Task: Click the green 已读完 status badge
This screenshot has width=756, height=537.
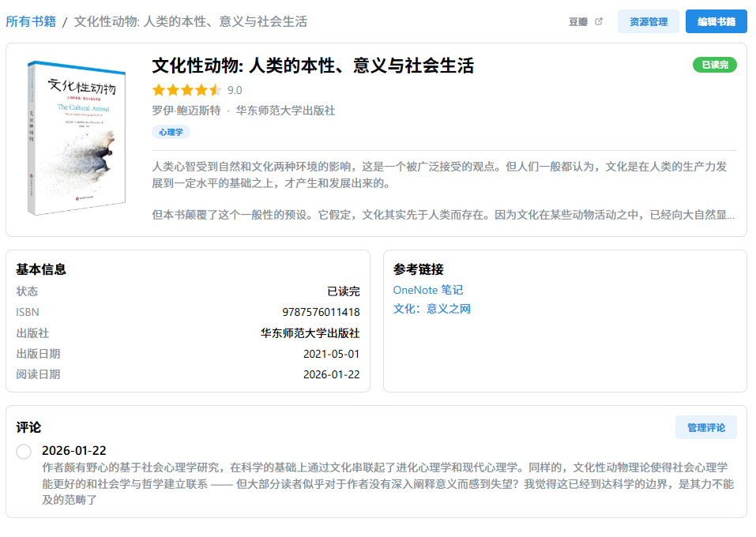Action: (x=714, y=65)
